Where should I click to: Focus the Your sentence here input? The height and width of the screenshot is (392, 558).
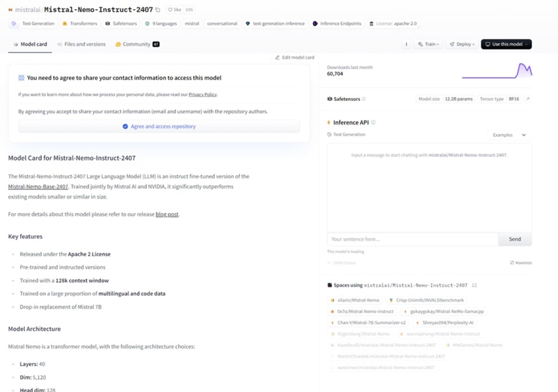[x=412, y=239]
